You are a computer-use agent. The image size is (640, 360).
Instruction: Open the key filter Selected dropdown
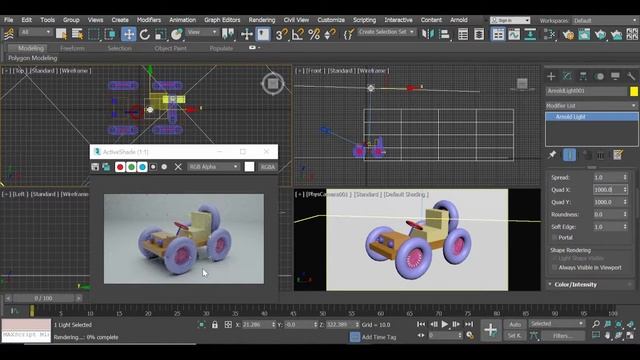[x=557, y=324]
